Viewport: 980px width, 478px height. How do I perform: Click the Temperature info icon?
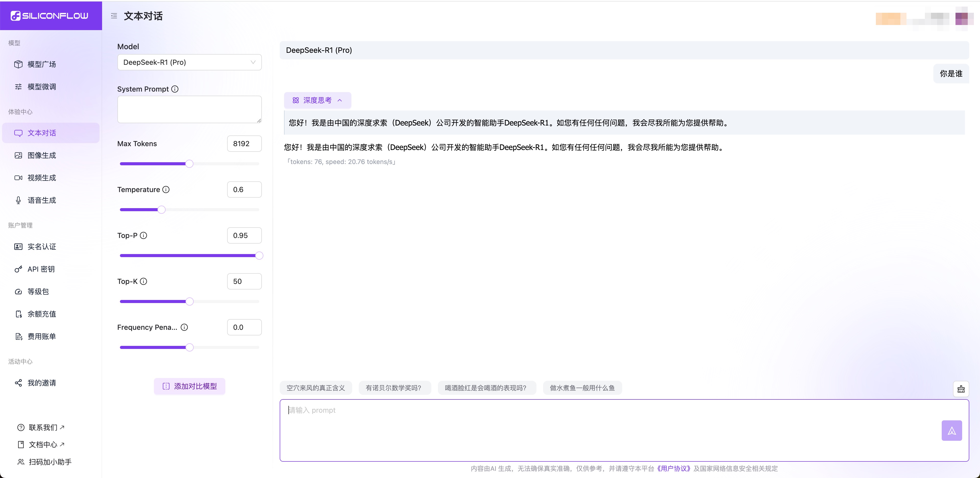coord(166,189)
